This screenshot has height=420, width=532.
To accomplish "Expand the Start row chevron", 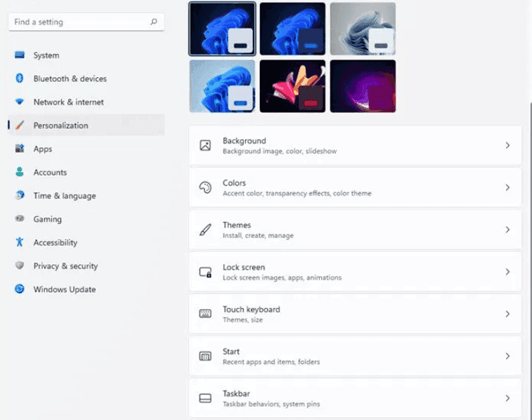I will pos(507,356).
